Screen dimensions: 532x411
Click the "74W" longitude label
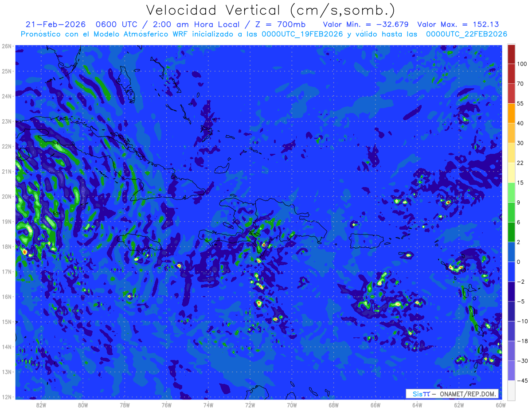[208, 405]
